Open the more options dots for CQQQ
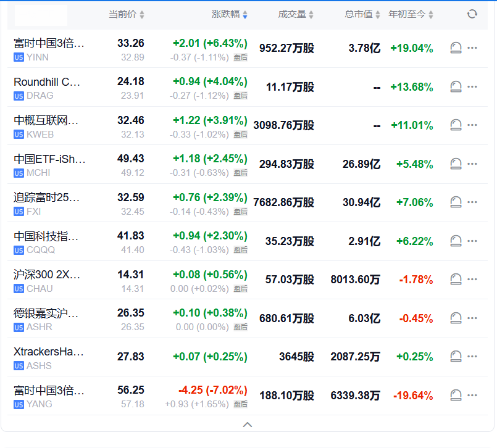This screenshot has height=448, width=497. click(472, 241)
